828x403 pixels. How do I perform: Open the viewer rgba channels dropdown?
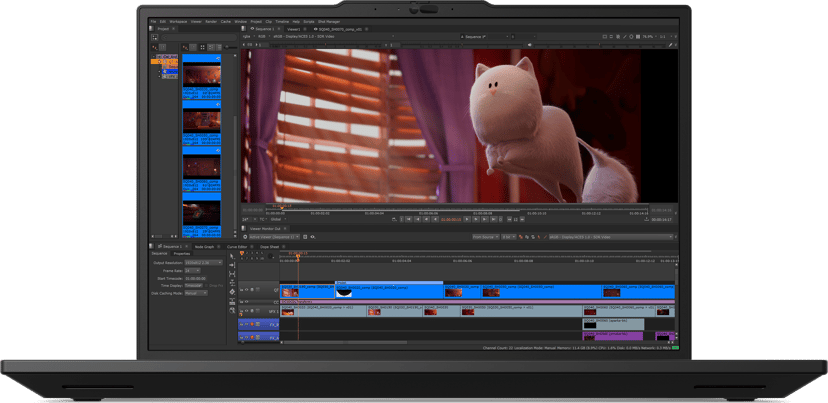(248, 36)
